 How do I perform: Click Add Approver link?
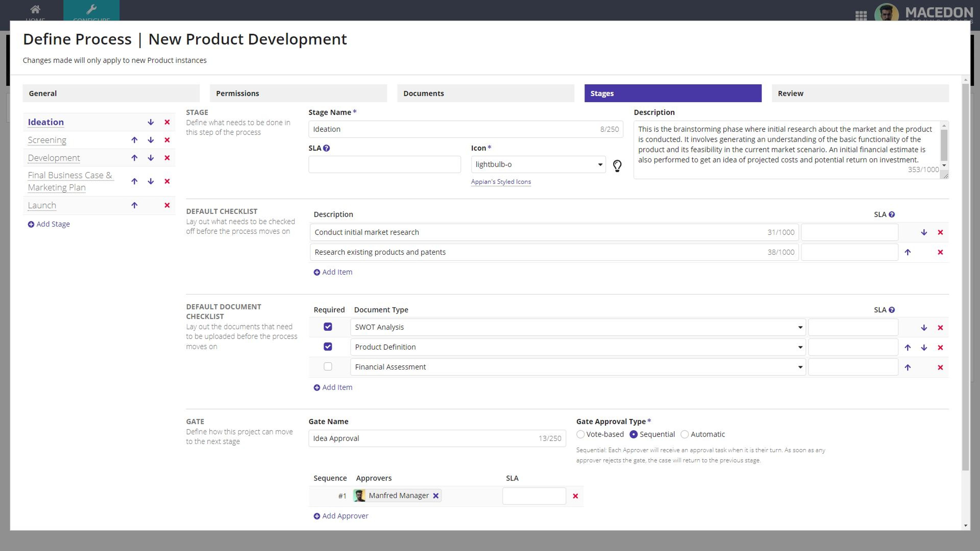pyautogui.click(x=341, y=516)
